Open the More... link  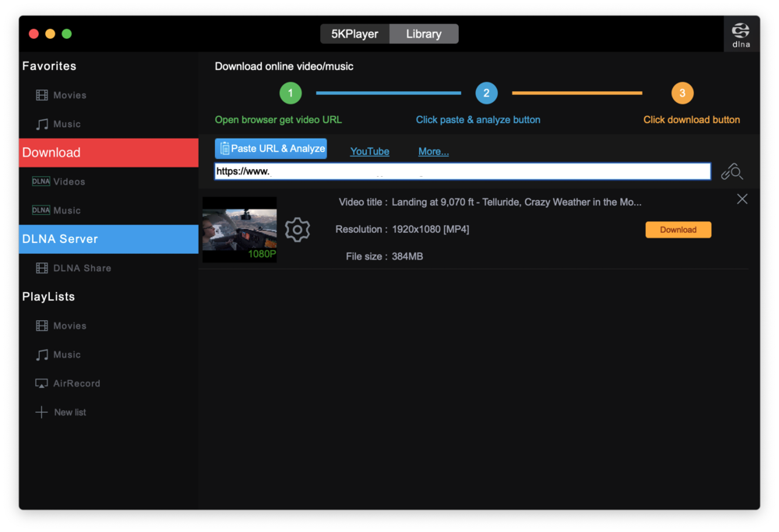click(433, 151)
